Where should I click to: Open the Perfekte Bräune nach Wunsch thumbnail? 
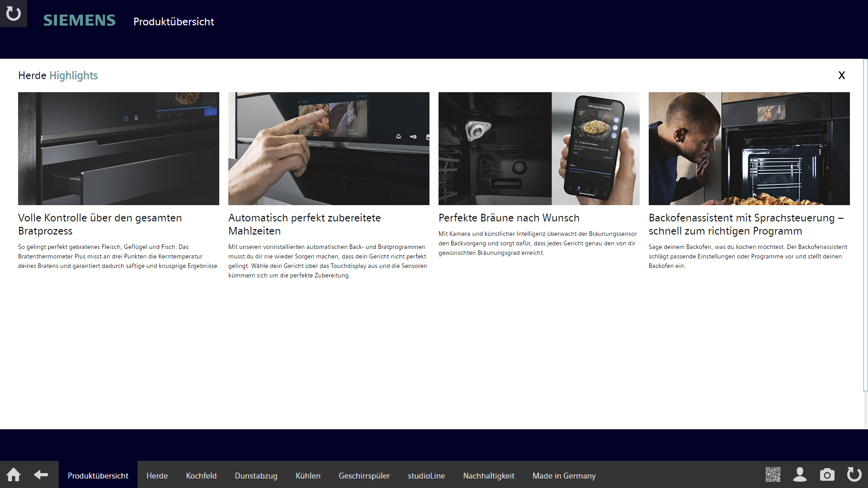539,149
